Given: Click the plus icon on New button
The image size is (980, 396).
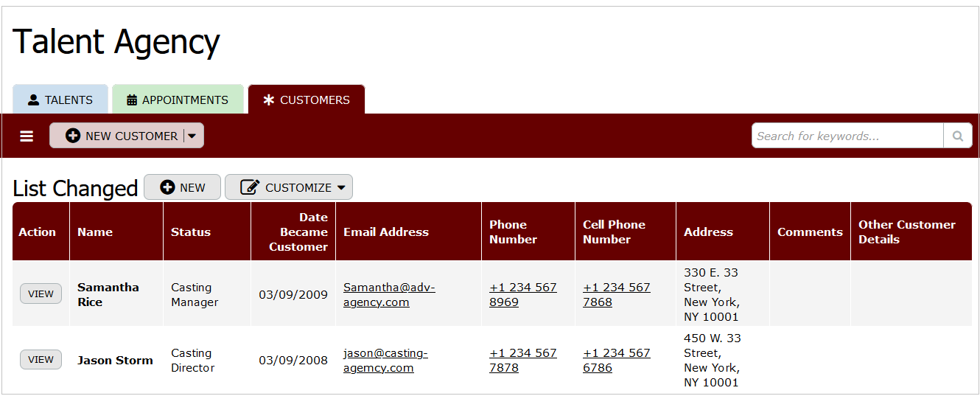Looking at the screenshot, I should click(167, 187).
